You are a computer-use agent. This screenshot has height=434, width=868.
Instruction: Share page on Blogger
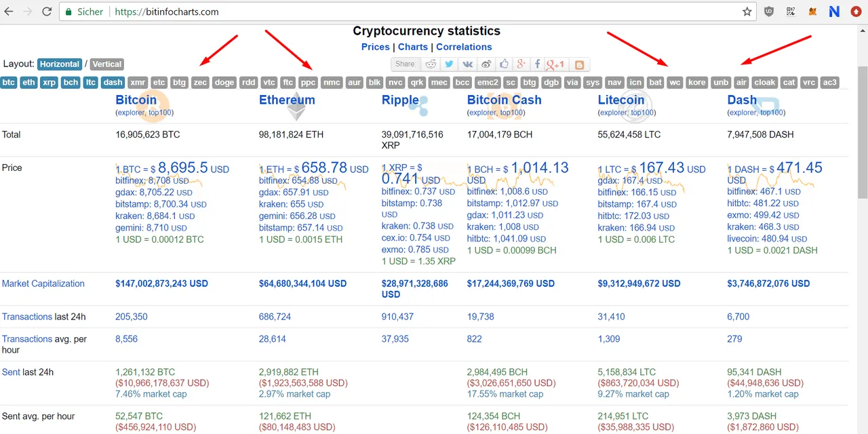[579, 64]
